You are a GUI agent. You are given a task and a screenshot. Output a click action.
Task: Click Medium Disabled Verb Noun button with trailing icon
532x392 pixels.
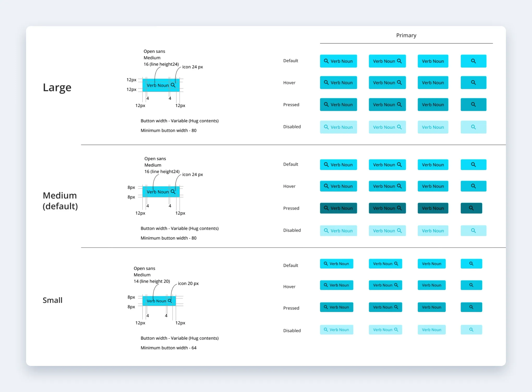(x=387, y=231)
